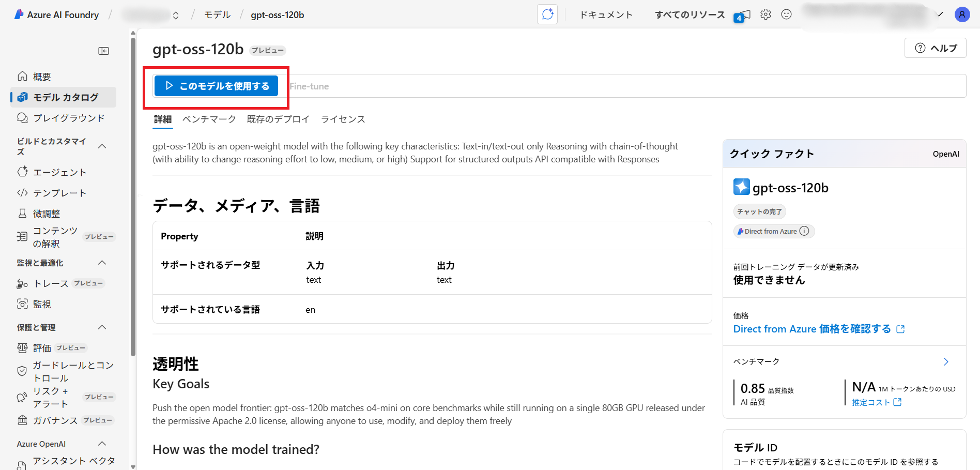Click サポートされるデータ型 row label
The image size is (980, 470).
pos(210,265)
